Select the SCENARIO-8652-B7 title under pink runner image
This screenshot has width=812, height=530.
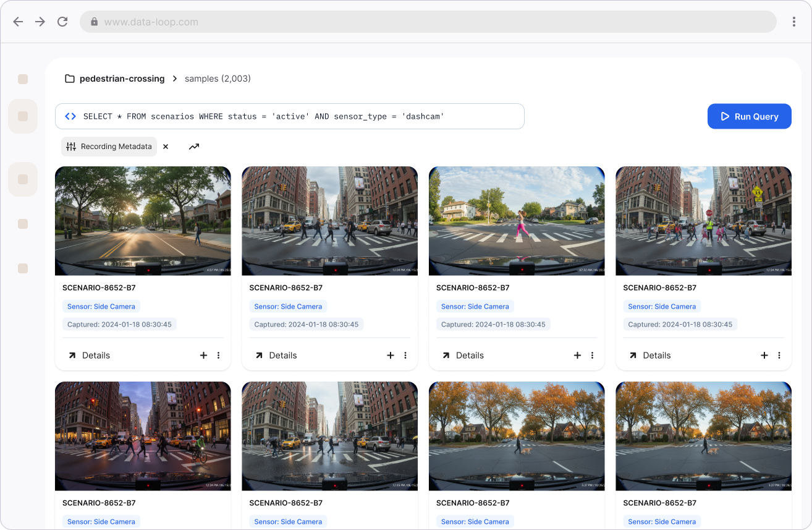pos(473,288)
